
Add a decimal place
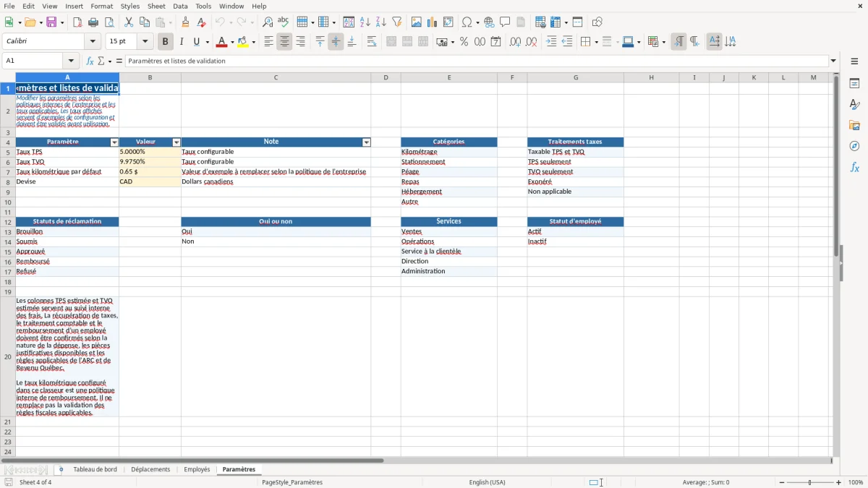pyautogui.click(x=515, y=42)
